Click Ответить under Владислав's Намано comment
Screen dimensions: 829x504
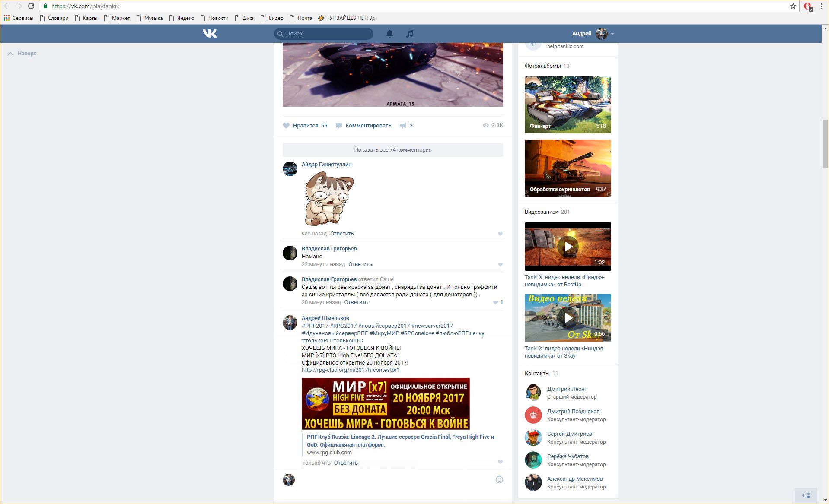point(360,264)
